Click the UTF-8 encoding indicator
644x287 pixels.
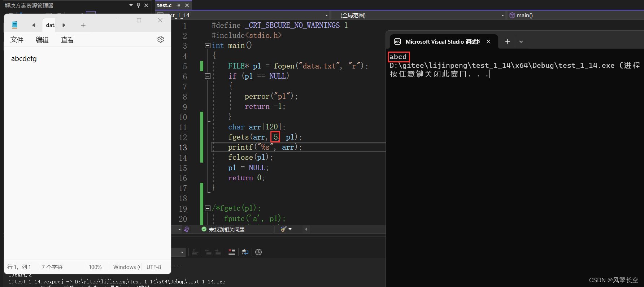[154, 267]
